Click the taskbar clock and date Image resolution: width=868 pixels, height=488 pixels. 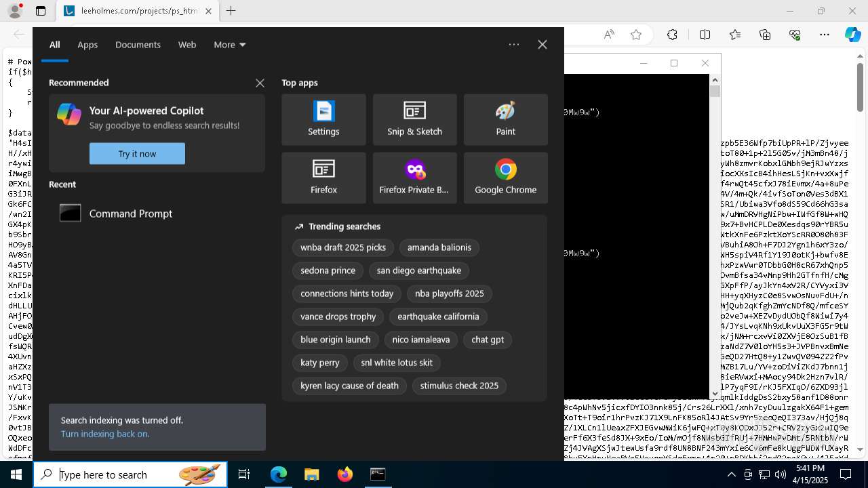[x=810, y=474]
